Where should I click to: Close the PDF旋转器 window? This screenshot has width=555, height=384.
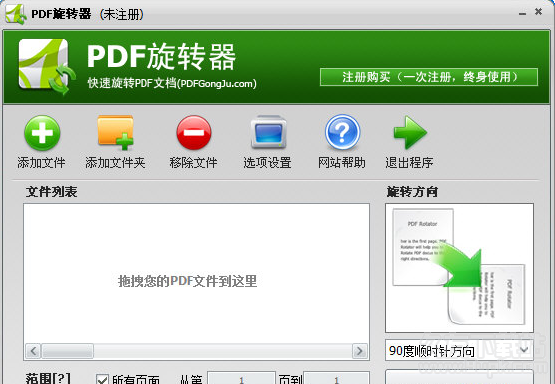click(x=538, y=12)
